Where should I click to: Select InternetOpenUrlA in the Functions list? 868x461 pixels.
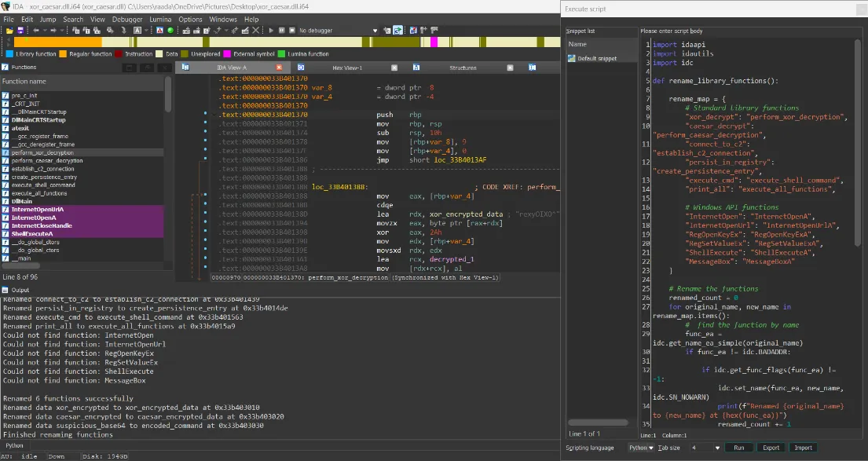(x=38, y=209)
